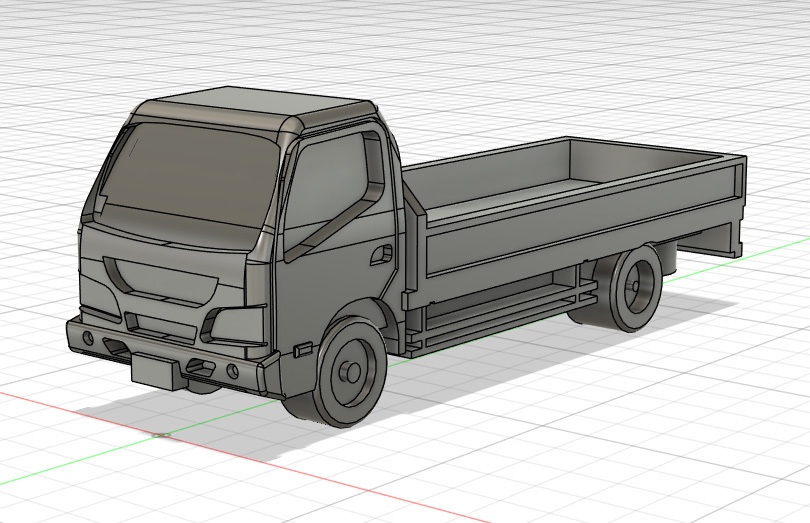Click the origin point where axes cross
The height and width of the screenshot is (523, 810).
click(162, 435)
